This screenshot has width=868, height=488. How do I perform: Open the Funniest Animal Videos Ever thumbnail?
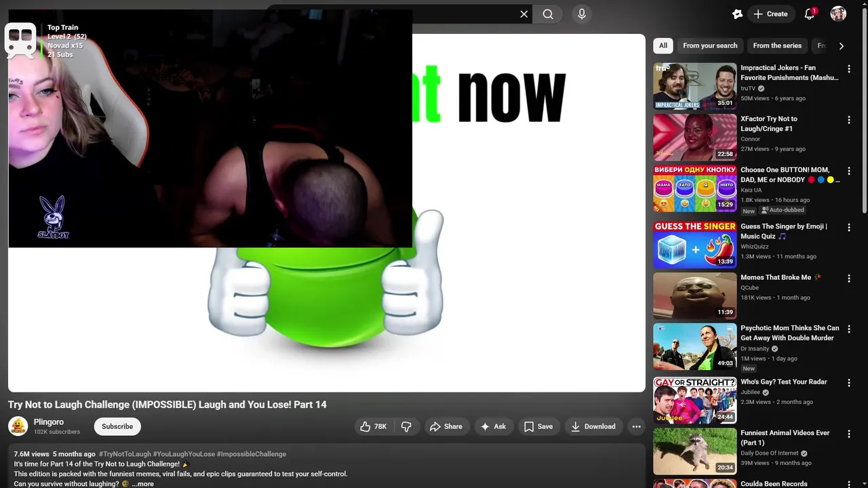694,451
